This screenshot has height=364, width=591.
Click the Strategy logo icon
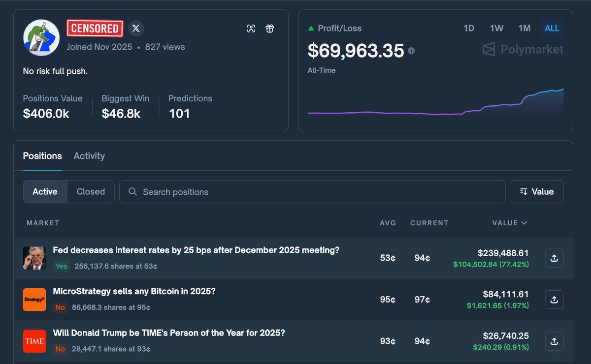coord(34,300)
